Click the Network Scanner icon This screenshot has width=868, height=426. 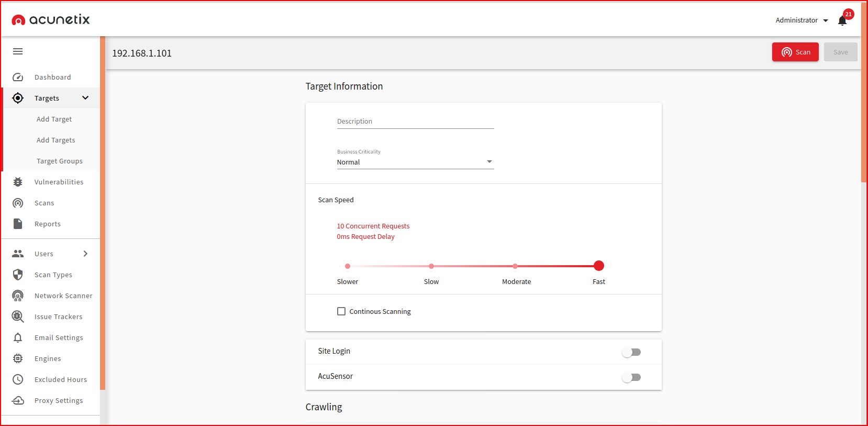[x=18, y=296]
